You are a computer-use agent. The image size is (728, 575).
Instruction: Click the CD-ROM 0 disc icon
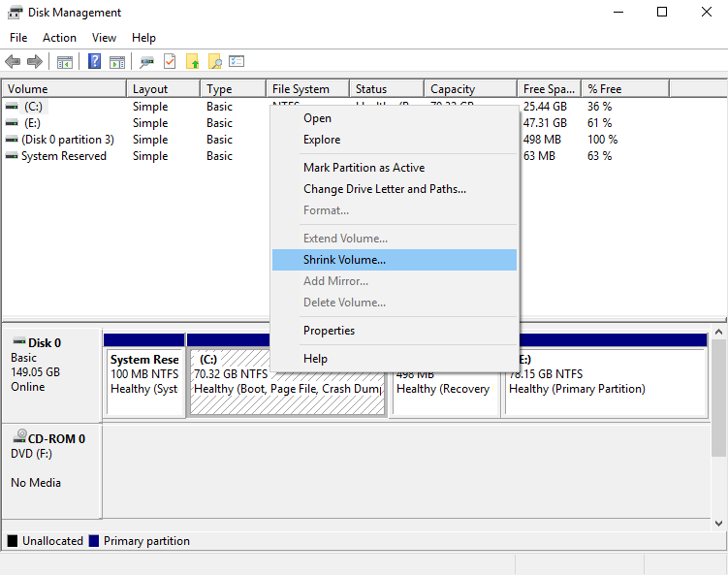pos(20,436)
